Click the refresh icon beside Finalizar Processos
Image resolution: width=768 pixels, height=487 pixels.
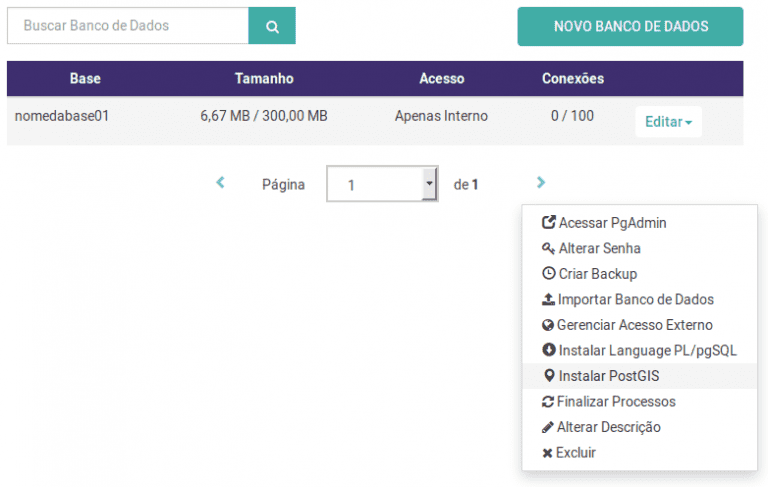[x=548, y=402]
